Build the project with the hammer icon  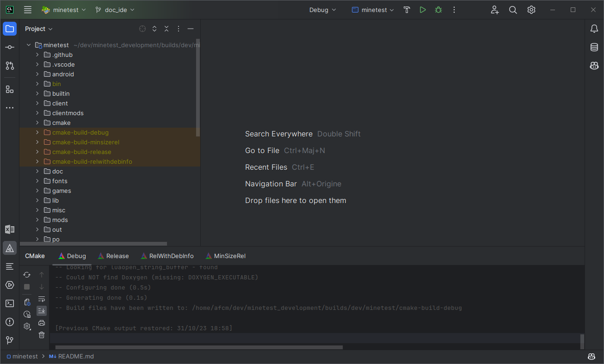point(407,9)
